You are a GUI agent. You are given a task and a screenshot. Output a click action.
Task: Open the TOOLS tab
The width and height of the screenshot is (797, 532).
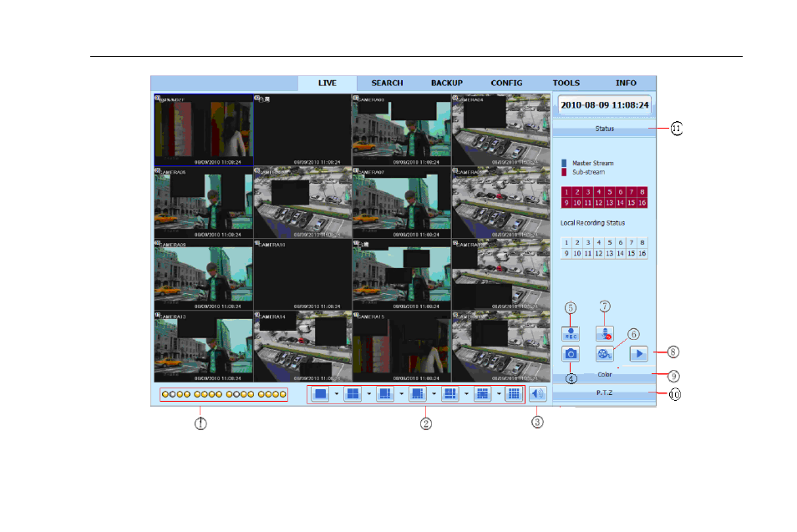566,84
